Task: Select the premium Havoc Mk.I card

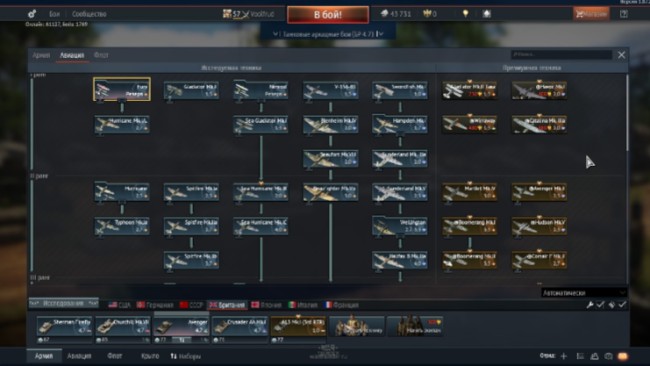Action: click(x=539, y=90)
